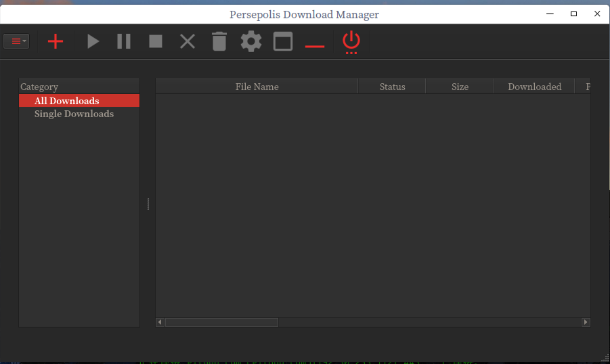Minimize the Persepolis window
610x364 pixels.
point(550,14)
